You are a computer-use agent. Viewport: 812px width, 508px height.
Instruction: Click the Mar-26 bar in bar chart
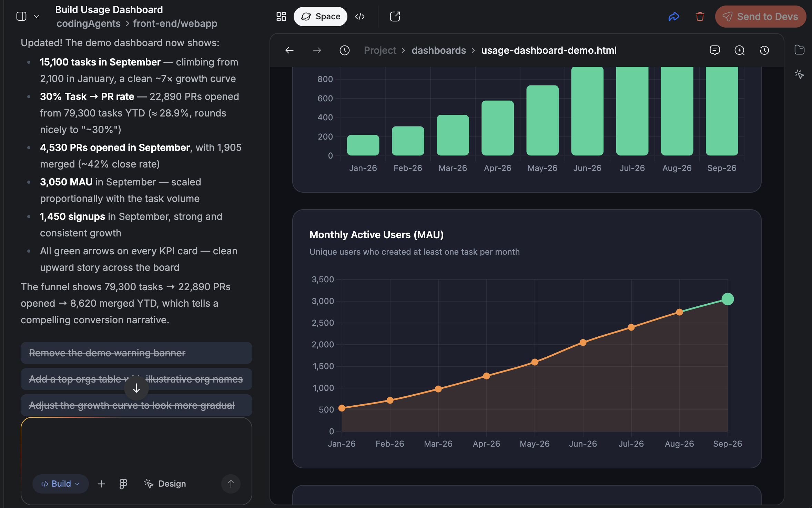pyautogui.click(x=453, y=135)
